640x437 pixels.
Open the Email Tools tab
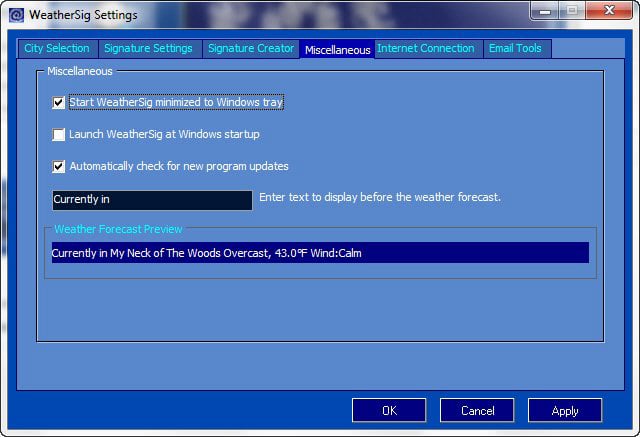click(516, 48)
